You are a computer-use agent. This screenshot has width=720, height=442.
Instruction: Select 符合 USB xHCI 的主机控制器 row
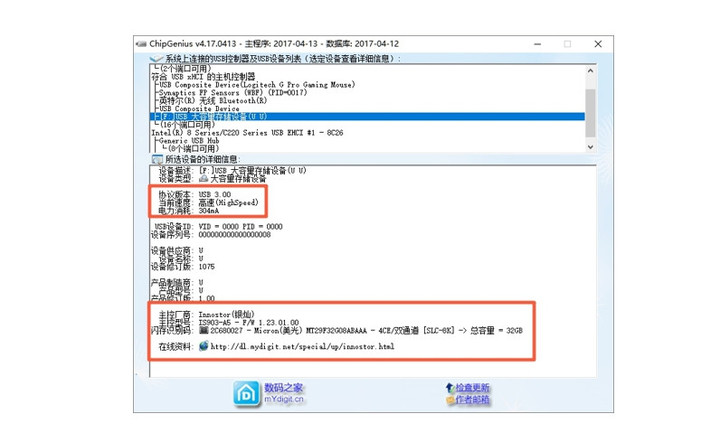click(203, 77)
